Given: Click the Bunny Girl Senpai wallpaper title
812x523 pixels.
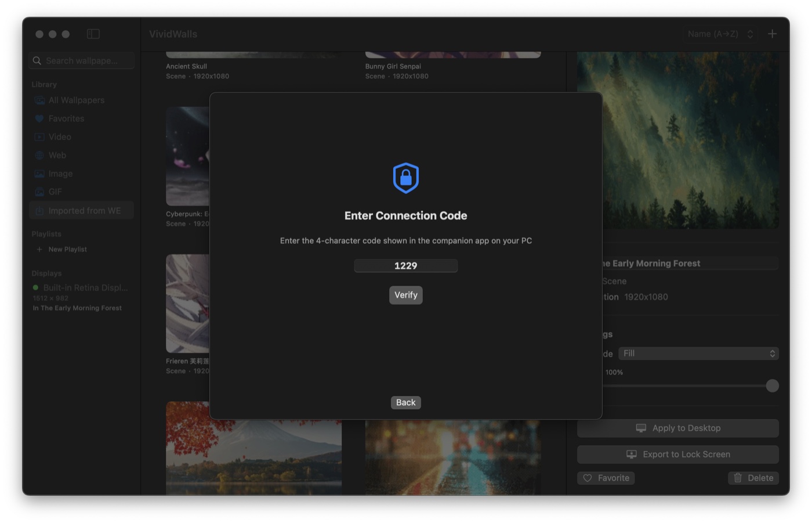Looking at the screenshot, I should [393, 66].
